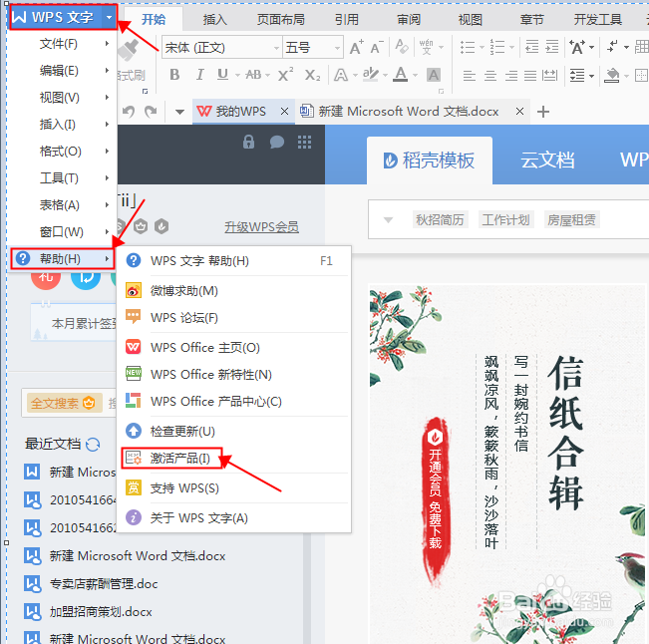Apply distributed alignment

coord(550,76)
